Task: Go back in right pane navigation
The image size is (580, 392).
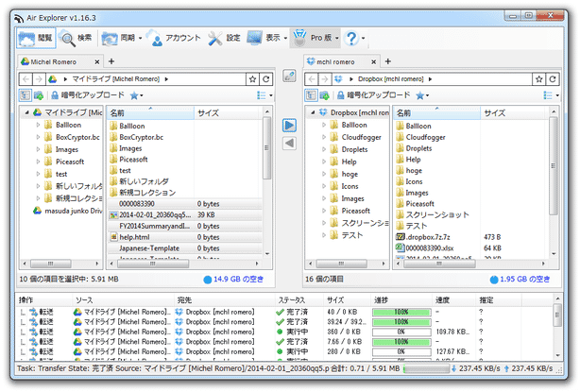Action: [x=312, y=78]
